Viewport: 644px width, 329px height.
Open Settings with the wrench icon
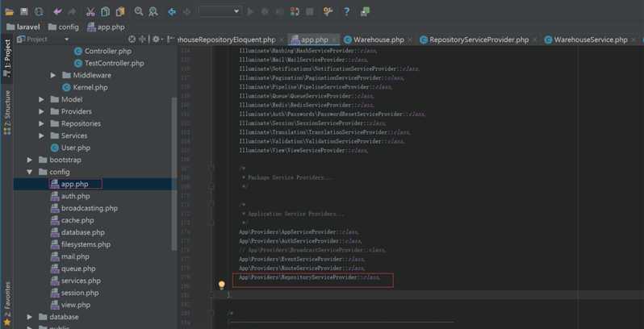click(x=328, y=11)
